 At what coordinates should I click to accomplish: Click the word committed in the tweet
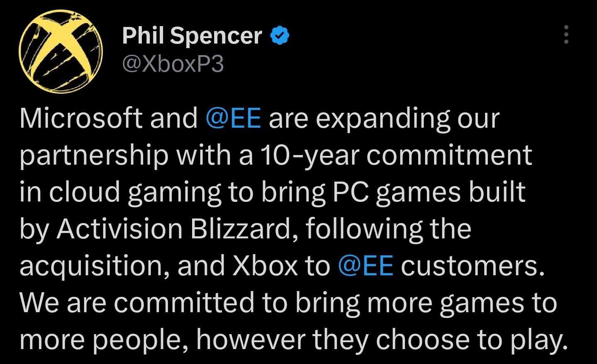tap(184, 303)
